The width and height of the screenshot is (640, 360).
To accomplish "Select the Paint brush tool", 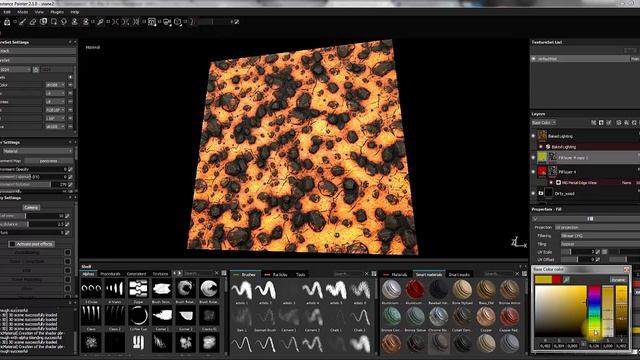I will [x=22, y=22].
